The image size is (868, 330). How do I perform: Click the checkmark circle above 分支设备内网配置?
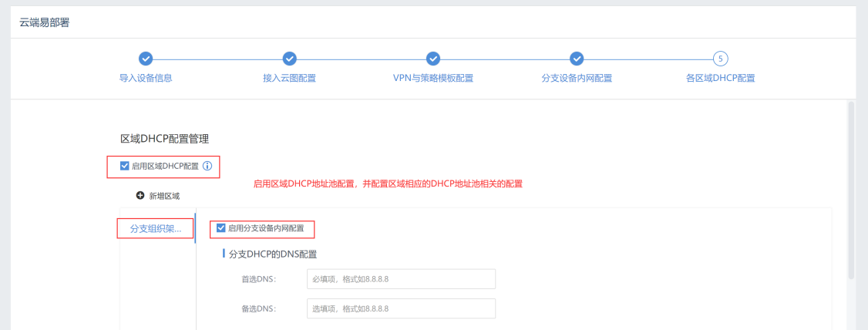(x=577, y=59)
